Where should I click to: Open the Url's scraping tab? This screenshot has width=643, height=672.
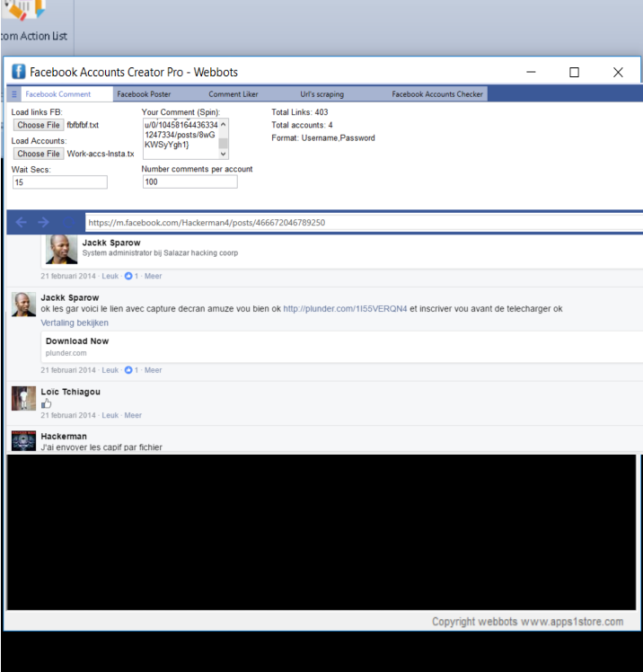point(321,94)
